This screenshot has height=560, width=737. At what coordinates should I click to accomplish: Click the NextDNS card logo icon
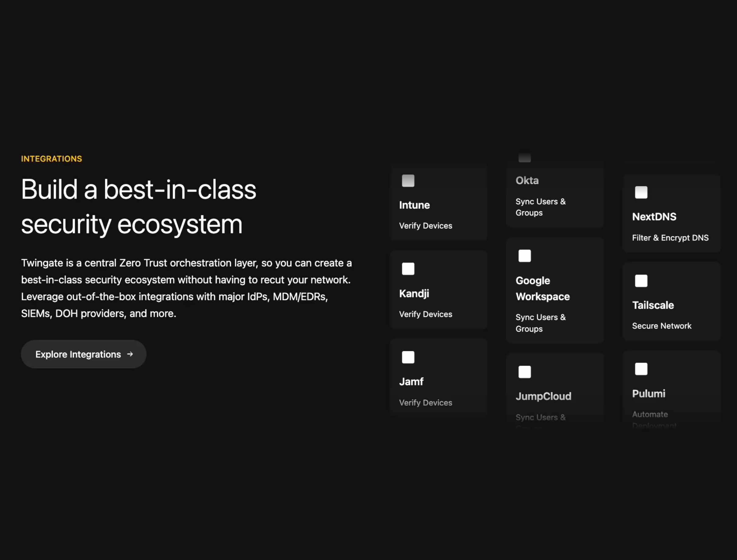(x=641, y=192)
